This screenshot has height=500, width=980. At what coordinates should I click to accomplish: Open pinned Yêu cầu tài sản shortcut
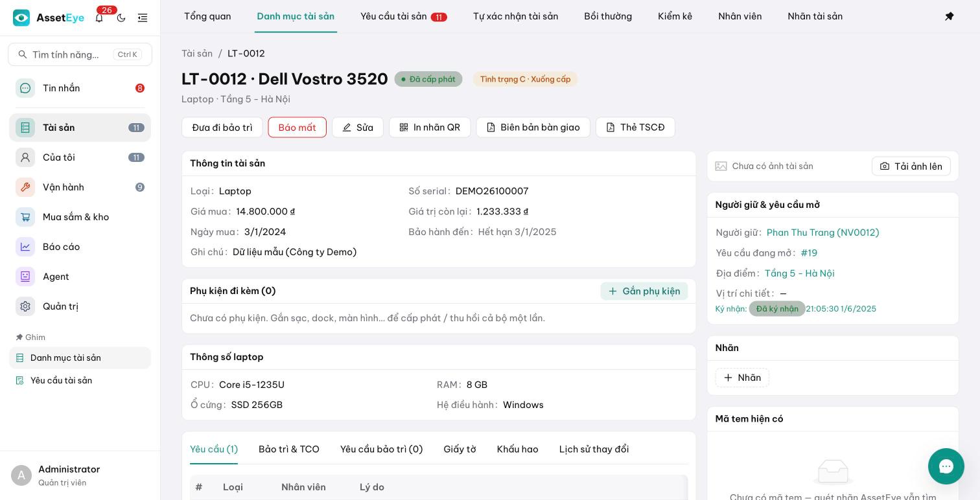pyautogui.click(x=80, y=380)
